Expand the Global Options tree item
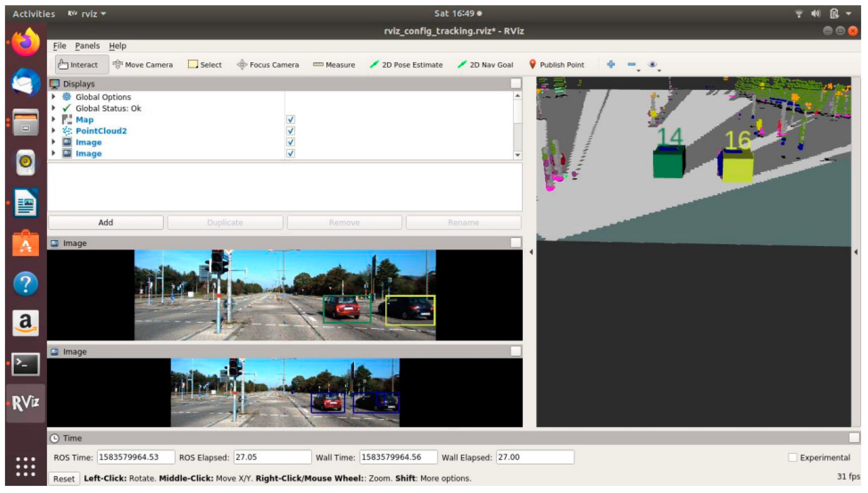Screen dimensions: 868x493 [x=53, y=97]
